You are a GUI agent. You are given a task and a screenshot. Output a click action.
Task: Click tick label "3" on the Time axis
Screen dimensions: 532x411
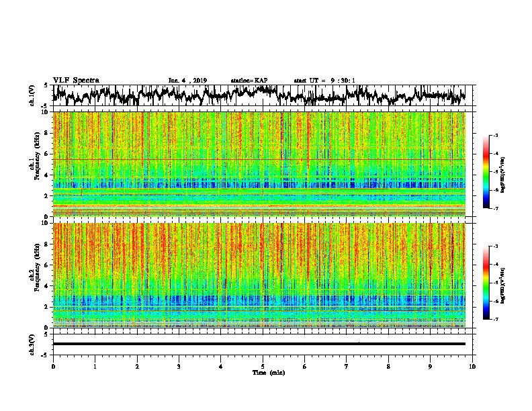click(x=179, y=366)
